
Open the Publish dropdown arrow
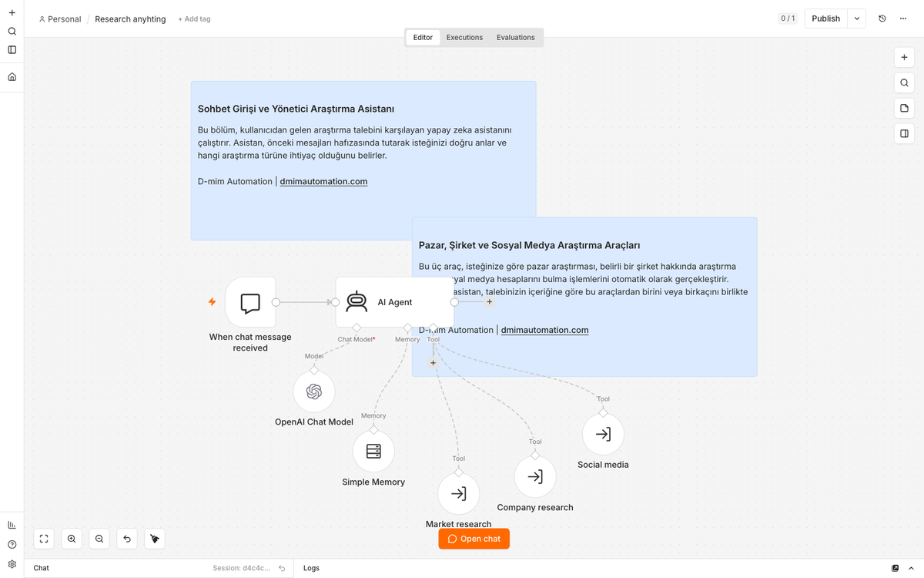pos(857,18)
